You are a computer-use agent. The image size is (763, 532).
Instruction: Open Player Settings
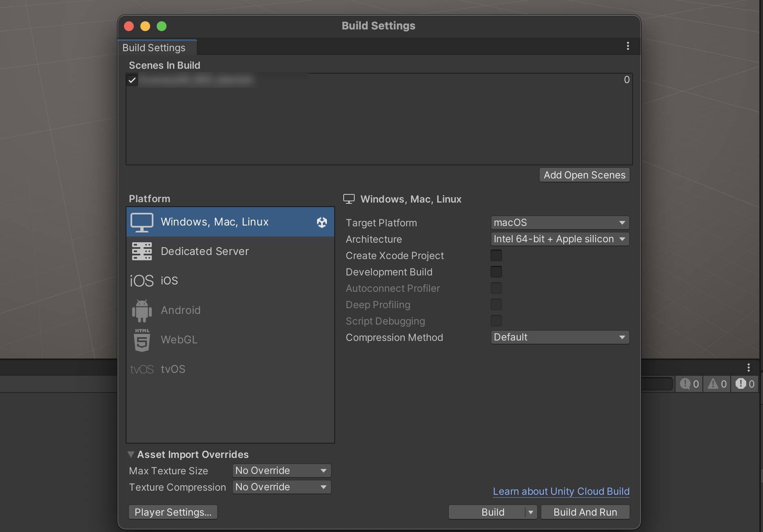pos(173,512)
